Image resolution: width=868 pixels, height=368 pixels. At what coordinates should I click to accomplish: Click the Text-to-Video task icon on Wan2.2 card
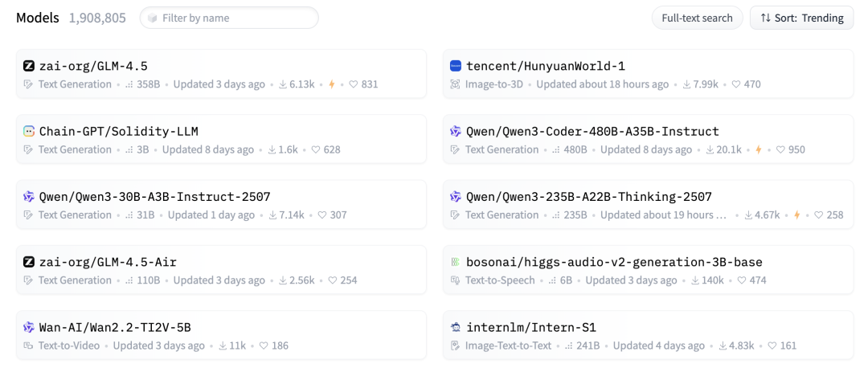tap(29, 346)
